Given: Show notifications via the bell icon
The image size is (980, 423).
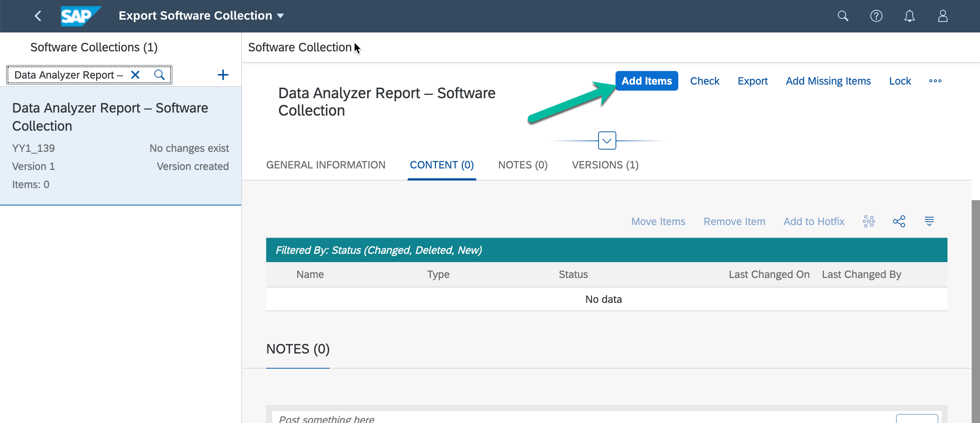Looking at the screenshot, I should [909, 16].
